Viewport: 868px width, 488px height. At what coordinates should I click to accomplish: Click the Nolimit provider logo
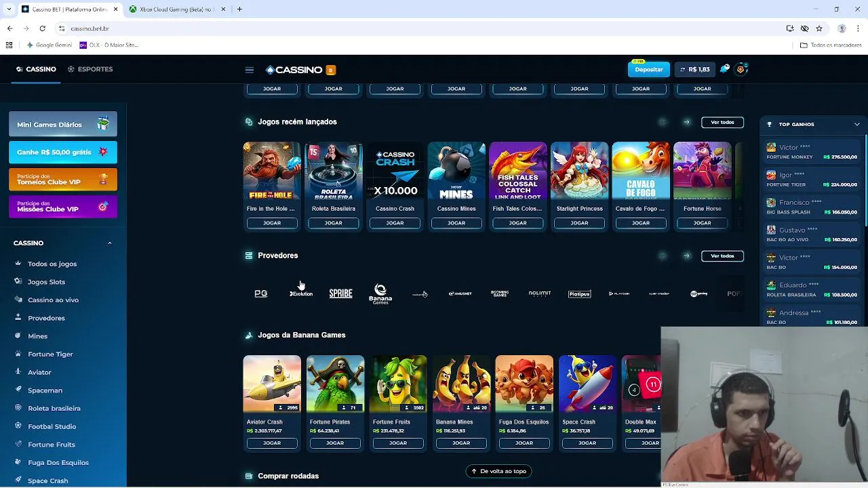(x=540, y=293)
